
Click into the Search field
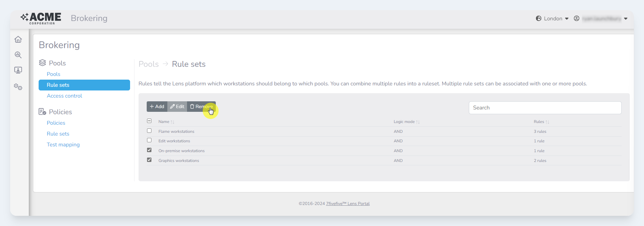545,108
